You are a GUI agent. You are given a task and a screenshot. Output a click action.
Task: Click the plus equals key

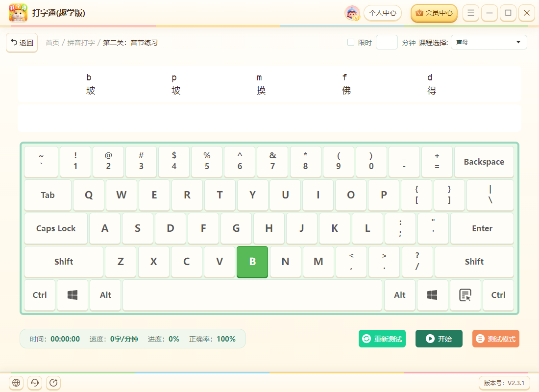pos(437,162)
